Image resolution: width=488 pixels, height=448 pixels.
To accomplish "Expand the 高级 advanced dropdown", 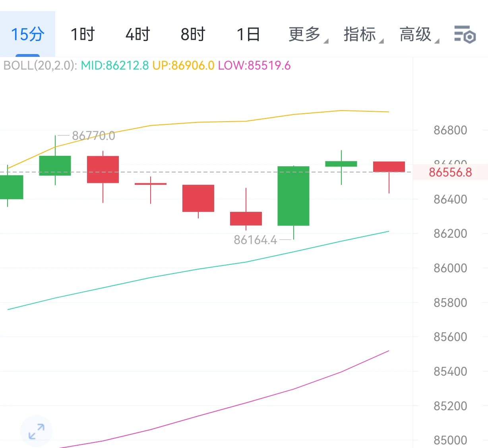I will point(419,34).
